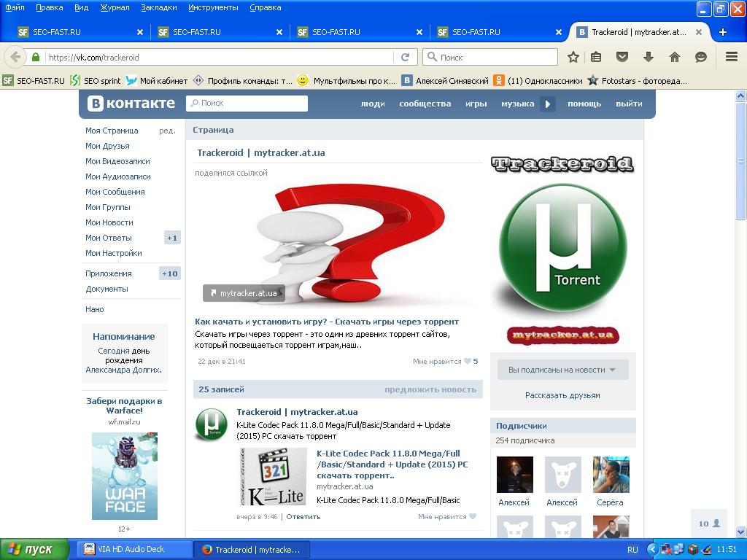This screenshot has height=560, width=747.
Task: Open Мои Ответы +1 counter
Action: (x=172, y=238)
